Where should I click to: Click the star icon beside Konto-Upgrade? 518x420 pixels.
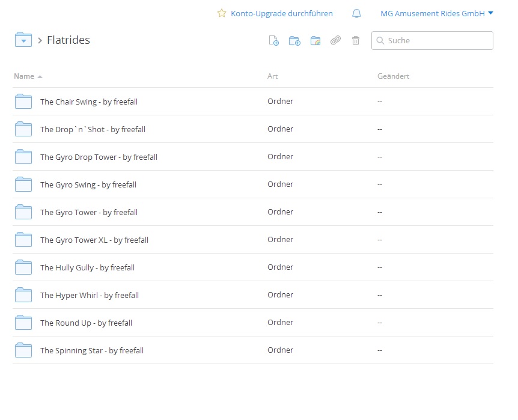(x=222, y=13)
